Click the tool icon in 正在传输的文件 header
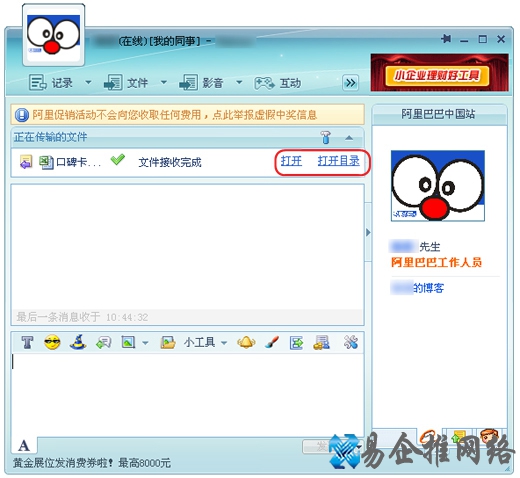 (325, 137)
